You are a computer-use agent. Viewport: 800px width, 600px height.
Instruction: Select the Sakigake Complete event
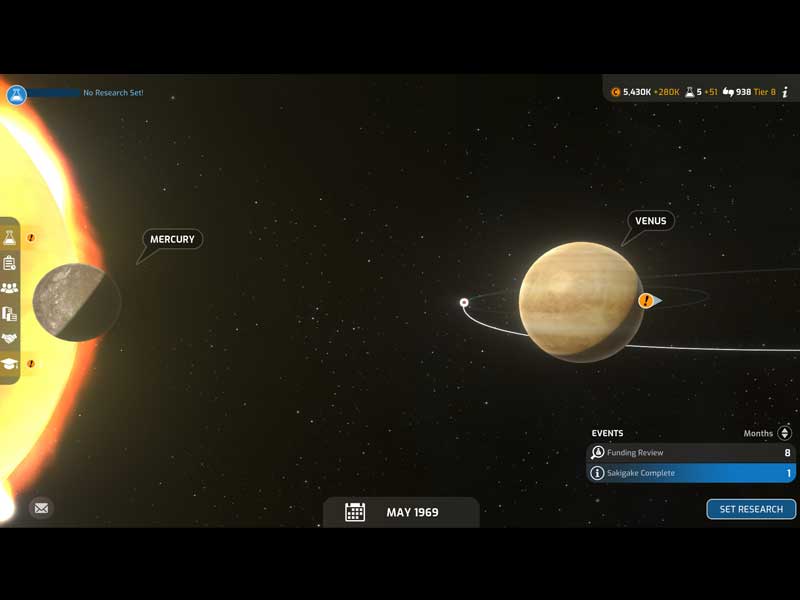[x=690, y=473]
